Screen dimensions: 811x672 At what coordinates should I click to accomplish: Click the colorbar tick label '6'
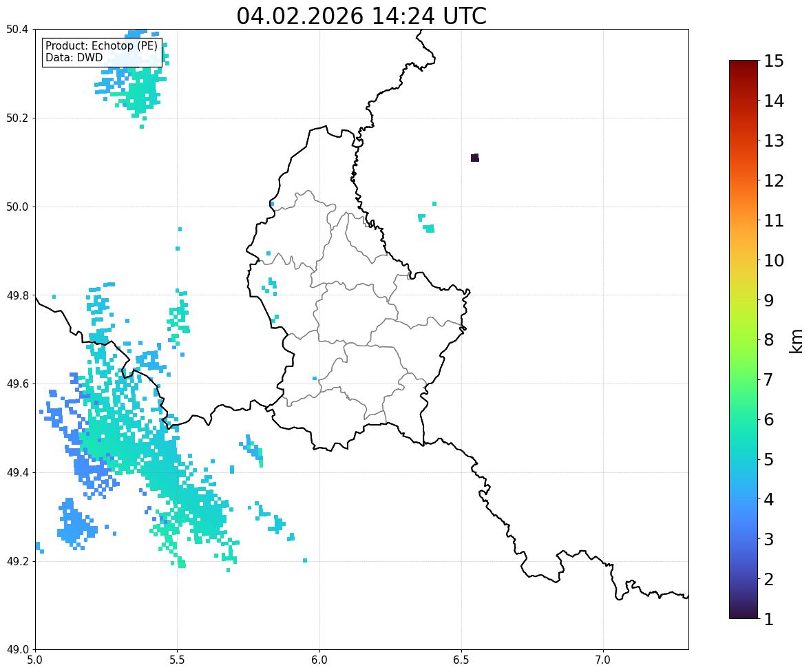point(769,419)
